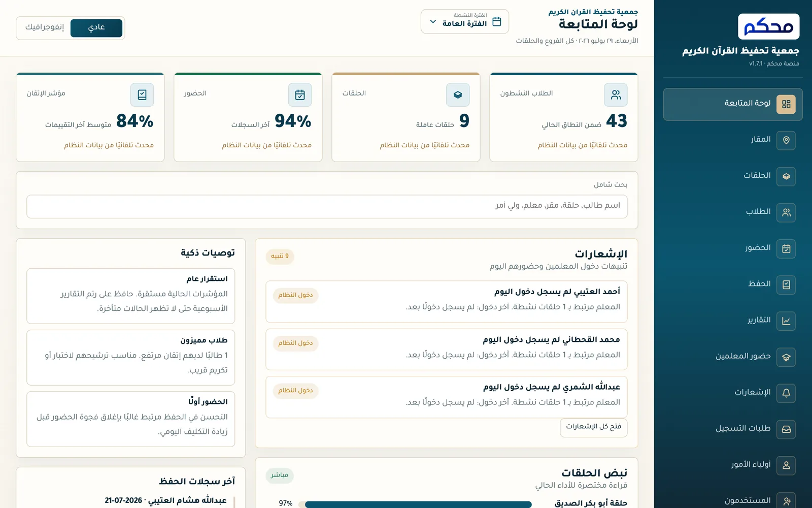Switch to the إنفوجرافيك view mode
The image size is (812, 508).
[45, 27]
